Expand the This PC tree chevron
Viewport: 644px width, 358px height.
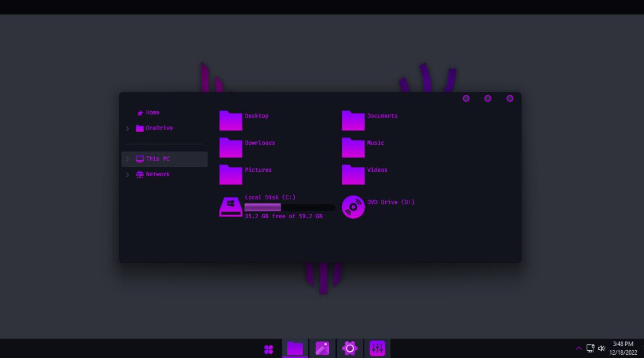coord(128,159)
